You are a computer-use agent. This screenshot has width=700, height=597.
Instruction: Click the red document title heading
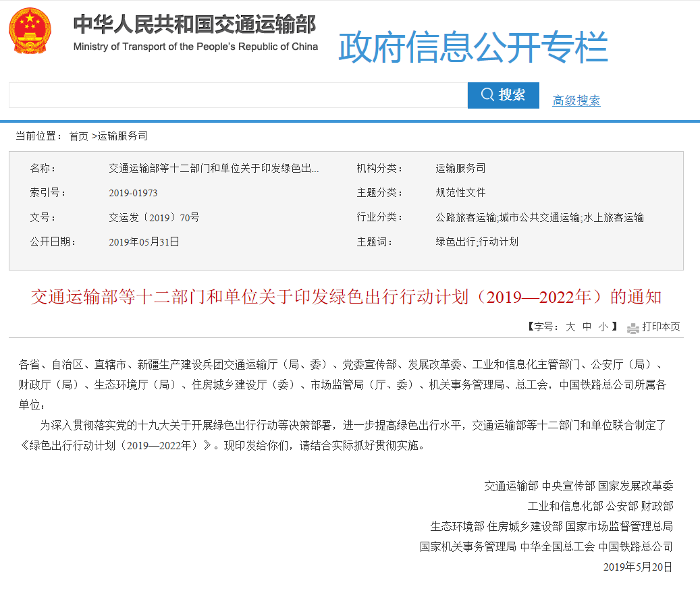tap(346, 297)
